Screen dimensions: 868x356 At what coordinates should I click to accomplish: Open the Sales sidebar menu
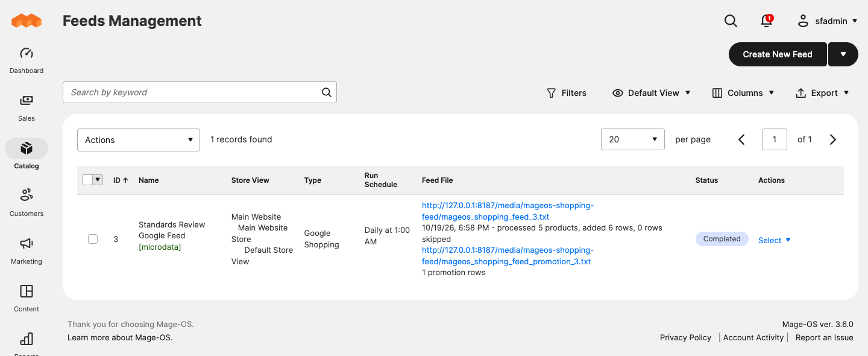point(27,107)
